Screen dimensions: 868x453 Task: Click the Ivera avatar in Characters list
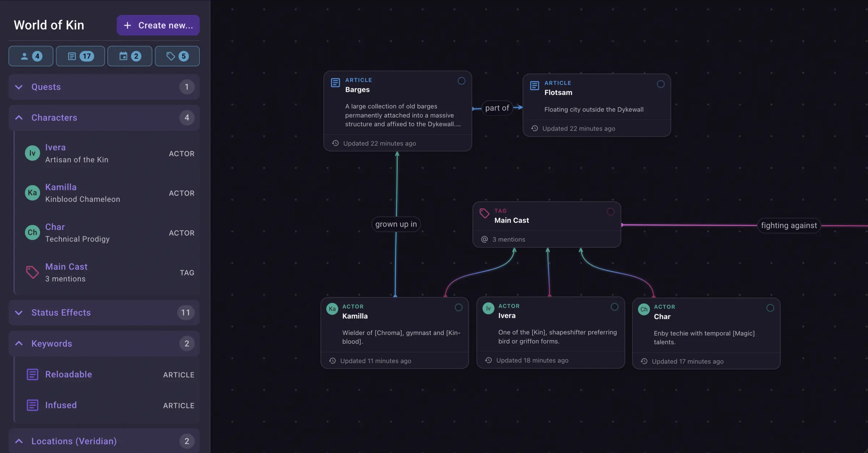(32, 153)
